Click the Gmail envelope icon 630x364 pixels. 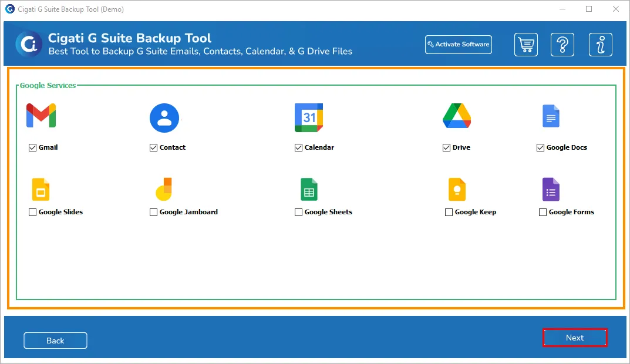(41, 116)
